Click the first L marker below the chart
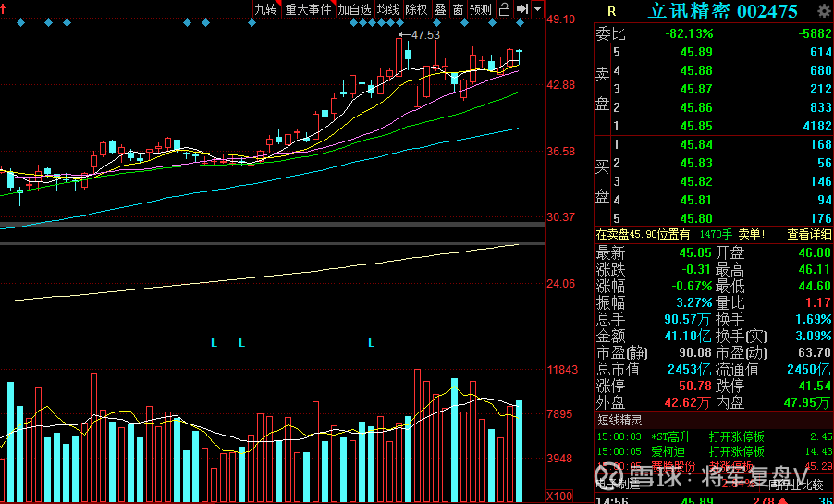This screenshot has width=834, height=504. pos(214,343)
